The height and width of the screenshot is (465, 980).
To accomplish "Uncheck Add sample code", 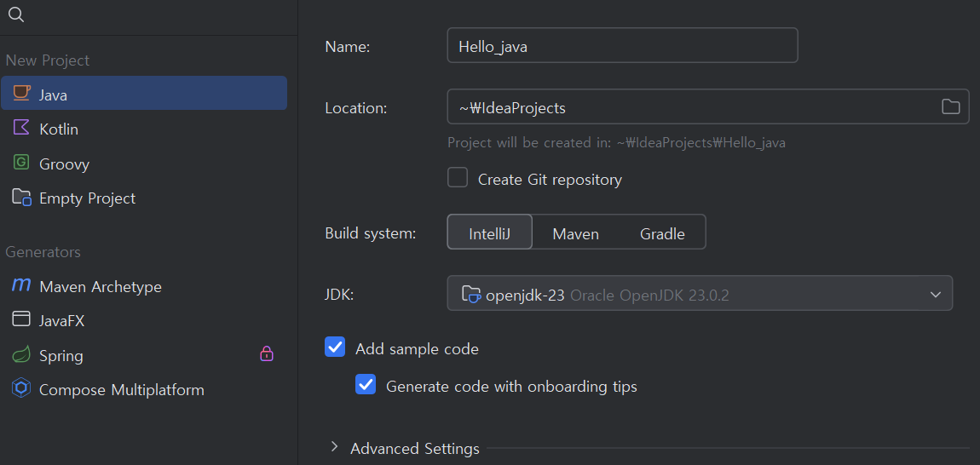I will click(x=335, y=347).
